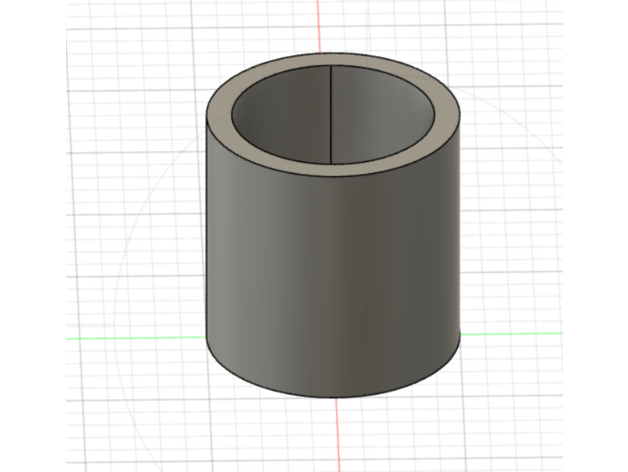
Task: Click the inner top circular edge of the hole
Action: coord(333,161)
